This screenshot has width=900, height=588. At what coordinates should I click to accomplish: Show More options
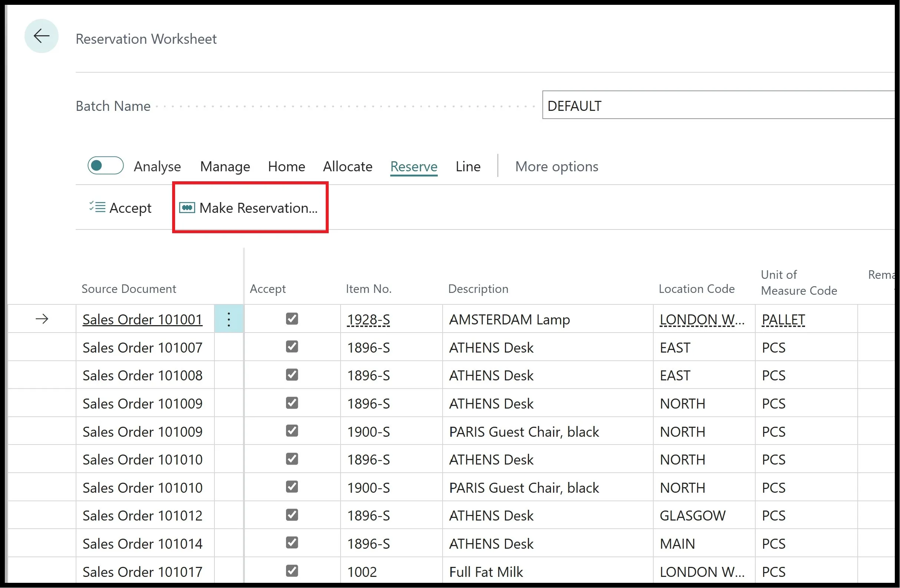(556, 166)
